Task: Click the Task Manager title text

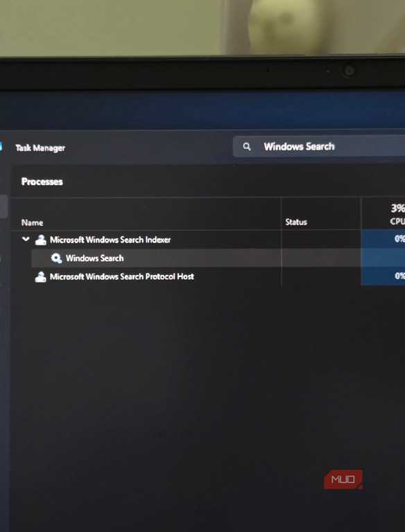Action: pos(40,148)
